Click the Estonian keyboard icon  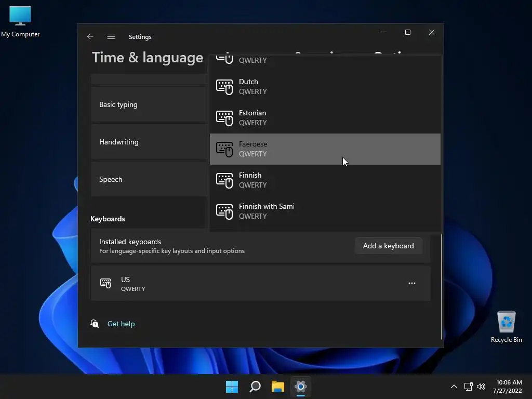(x=224, y=118)
